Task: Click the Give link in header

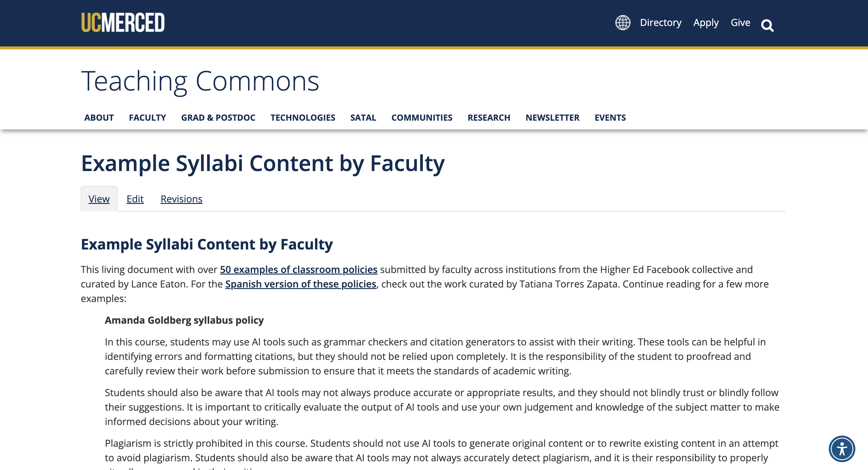Action: click(740, 22)
